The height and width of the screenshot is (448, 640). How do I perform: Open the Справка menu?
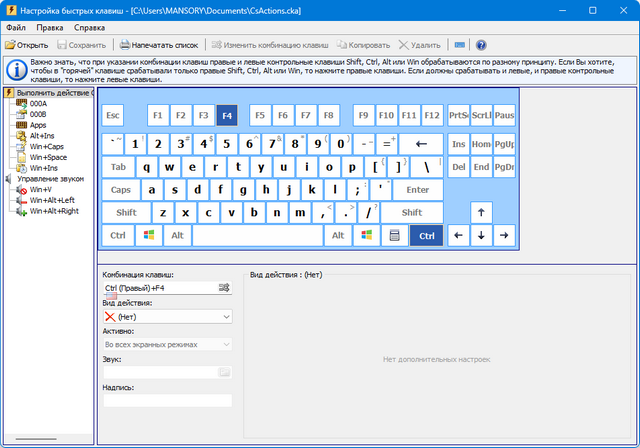tap(89, 28)
